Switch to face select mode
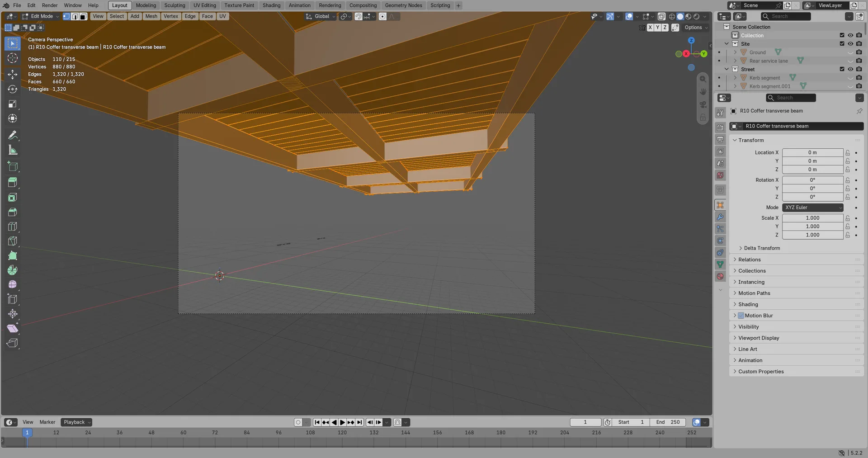 click(83, 16)
